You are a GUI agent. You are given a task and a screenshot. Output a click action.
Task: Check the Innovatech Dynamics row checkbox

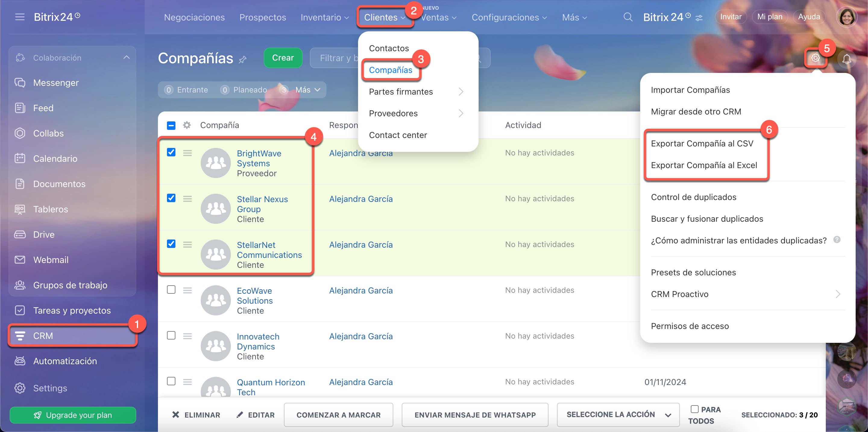coord(171,335)
